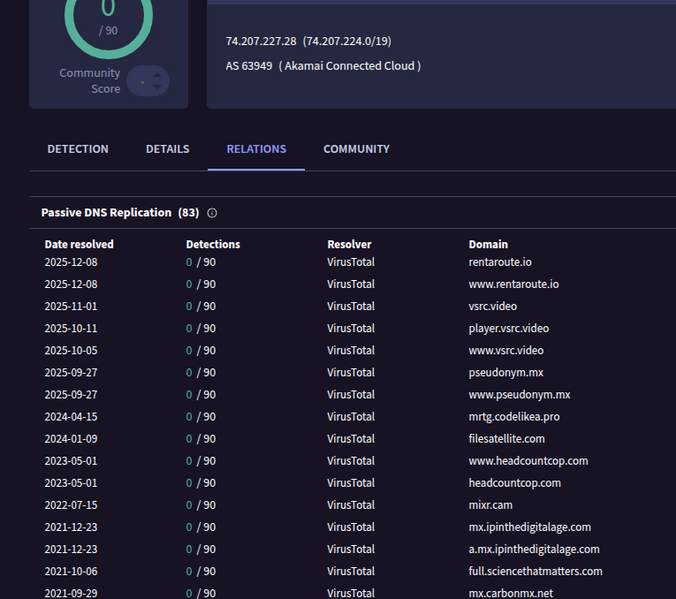The width and height of the screenshot is (676, 599).
Task: Downvote using the community score down arrow
Action: click(x=157, y=87)
